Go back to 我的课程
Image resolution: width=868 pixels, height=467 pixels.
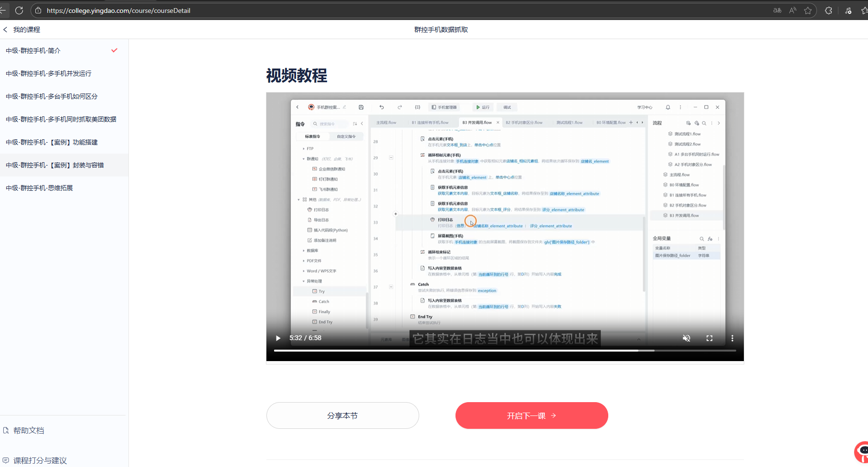click(x=22, y=30)
